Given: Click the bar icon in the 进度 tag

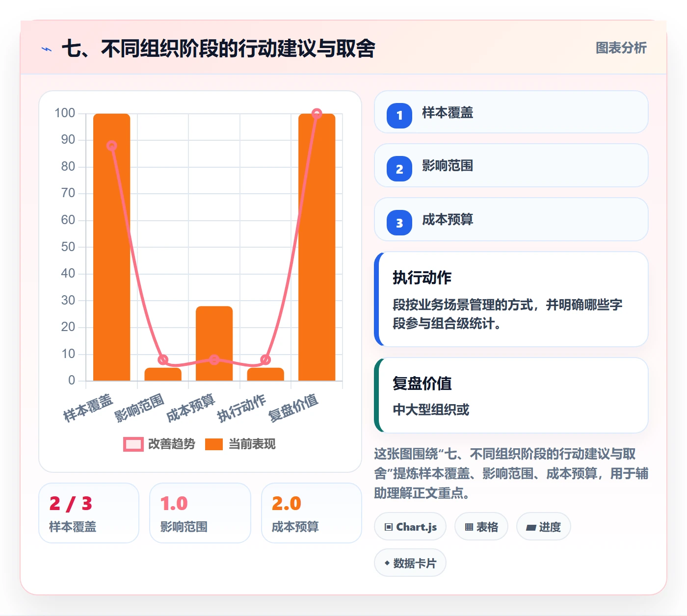Looking at the screenshot, I should [x=531, y=528].
